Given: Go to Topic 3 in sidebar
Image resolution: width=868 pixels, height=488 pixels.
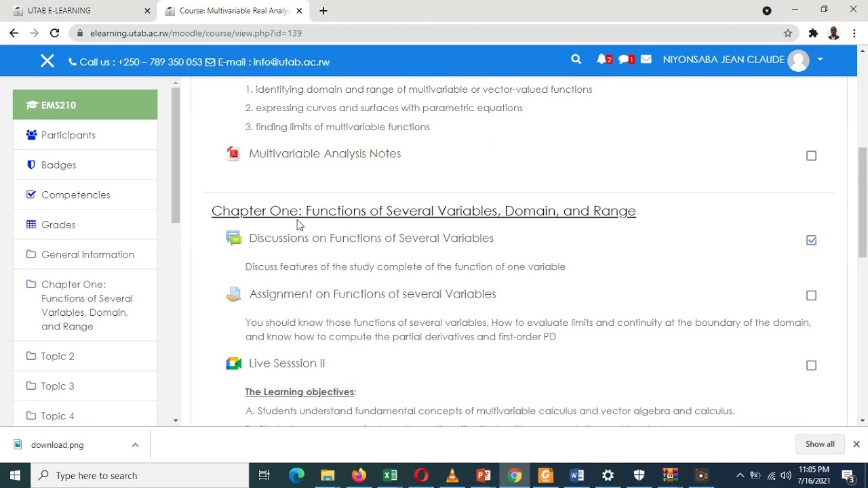Looking at the screenshot, I should (85, 386).
